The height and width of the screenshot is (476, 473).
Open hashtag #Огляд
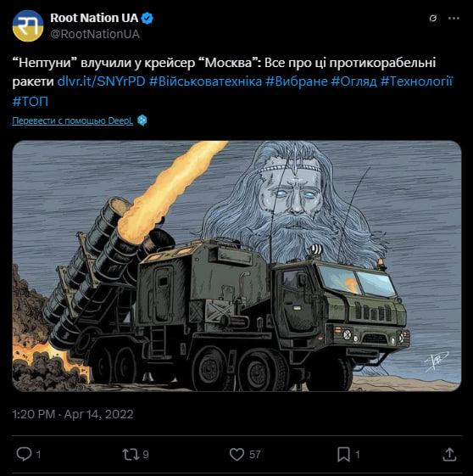tap(353, 81)
